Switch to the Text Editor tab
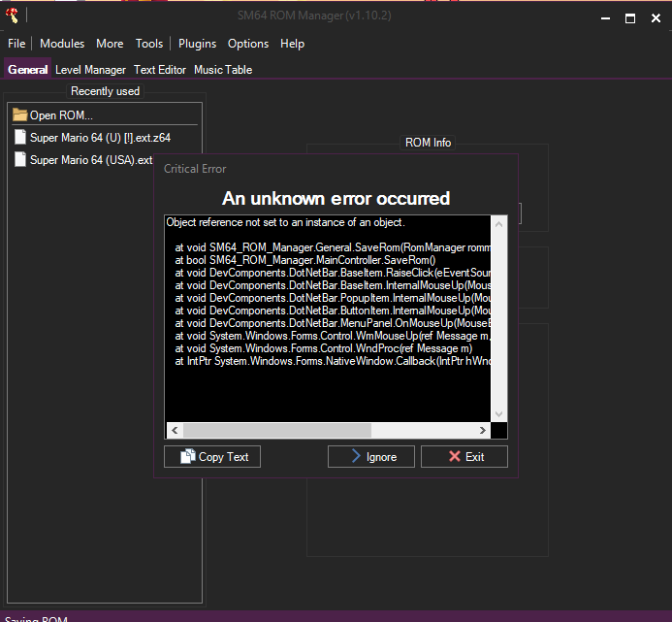Viewport: 672px width, 622px height. 160,70
